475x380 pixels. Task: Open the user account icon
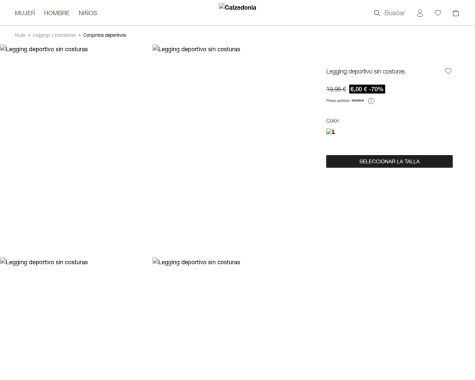coord(420,13)
